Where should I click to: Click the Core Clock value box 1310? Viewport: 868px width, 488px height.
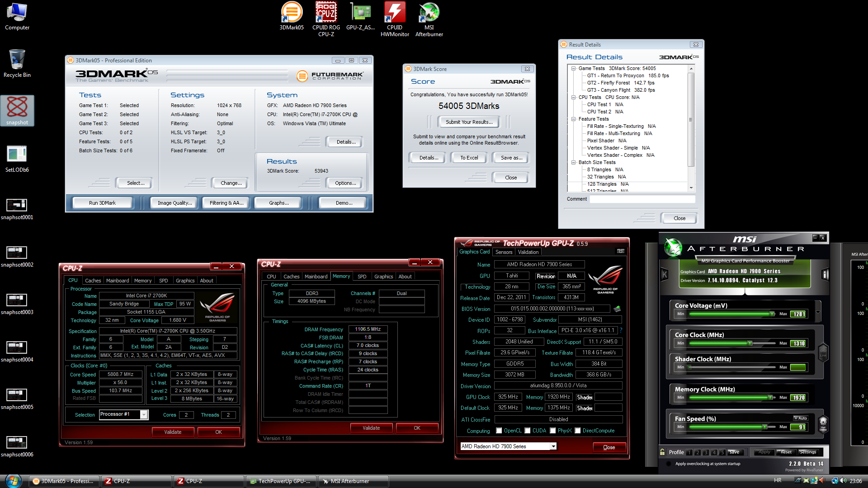[798, 343]
